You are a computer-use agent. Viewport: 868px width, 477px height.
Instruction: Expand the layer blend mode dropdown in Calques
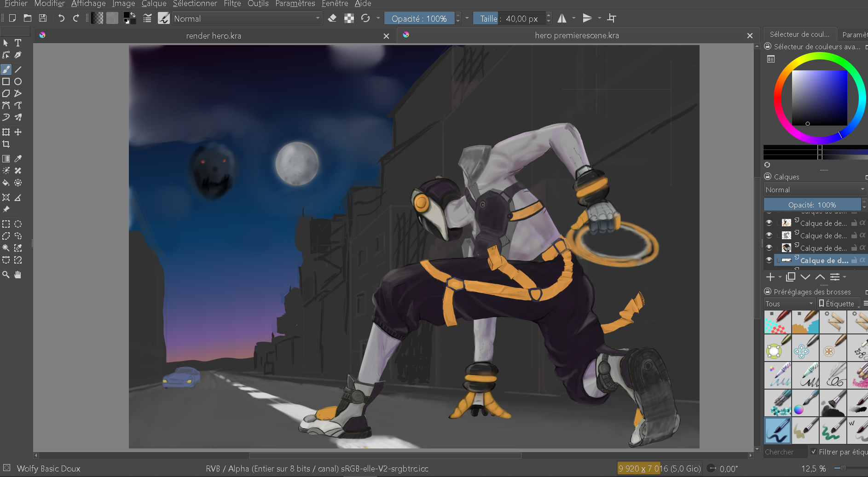[815, 190]
